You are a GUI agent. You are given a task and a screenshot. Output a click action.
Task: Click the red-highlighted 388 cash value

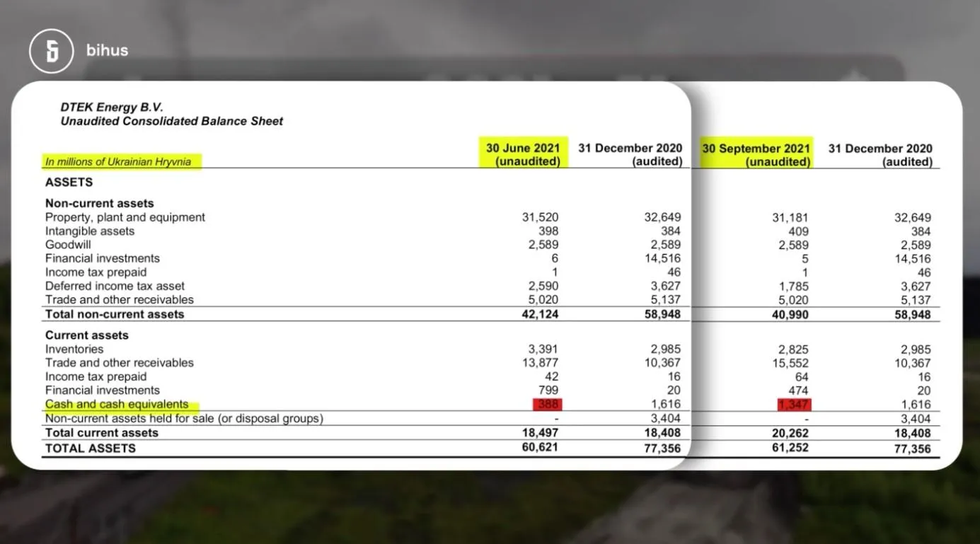pos(547,405)
